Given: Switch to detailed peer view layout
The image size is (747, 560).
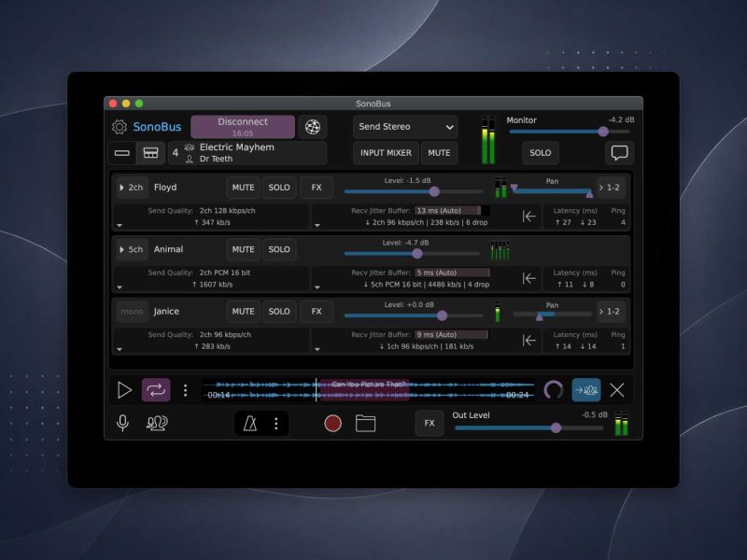Looking at the screenshot, I should click(x=150, y=153).
